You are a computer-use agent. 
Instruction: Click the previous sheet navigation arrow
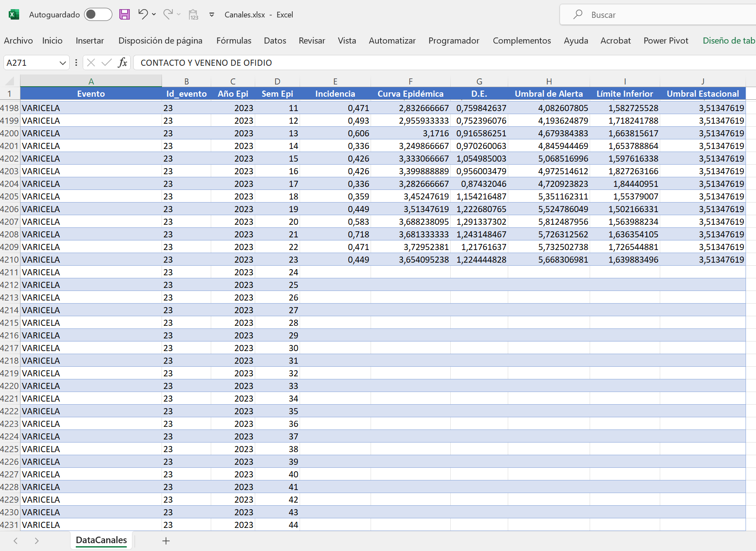(x=16, y=541)
